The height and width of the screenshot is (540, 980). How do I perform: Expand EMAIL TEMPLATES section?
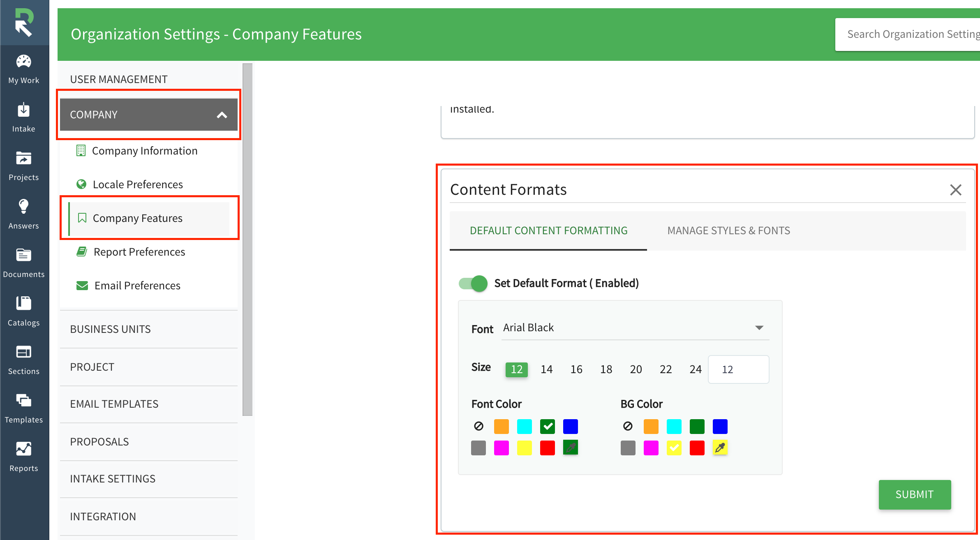[149, 404]
